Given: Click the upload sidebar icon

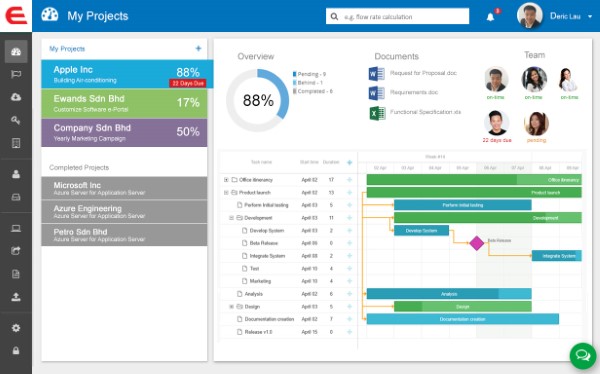Looking at the screenshot, I should click(16, 297).
